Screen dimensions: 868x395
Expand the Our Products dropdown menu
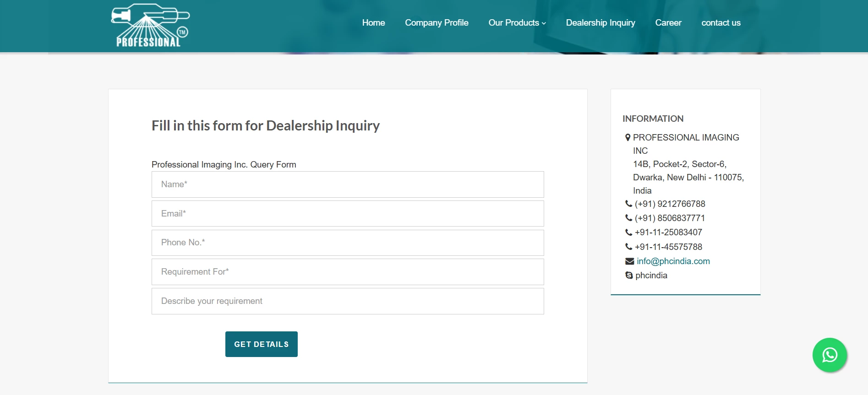[517, 23]
